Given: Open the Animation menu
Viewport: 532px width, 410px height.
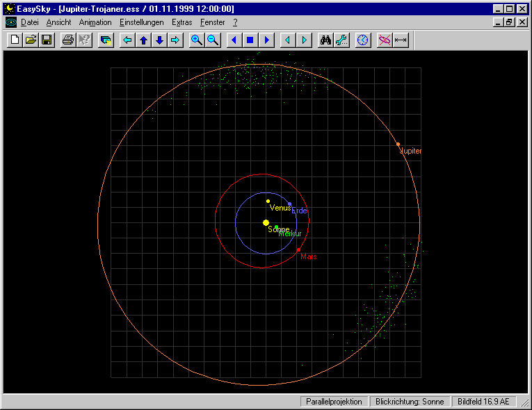Looking at the screenshot, I should click(x=95, y=22).
